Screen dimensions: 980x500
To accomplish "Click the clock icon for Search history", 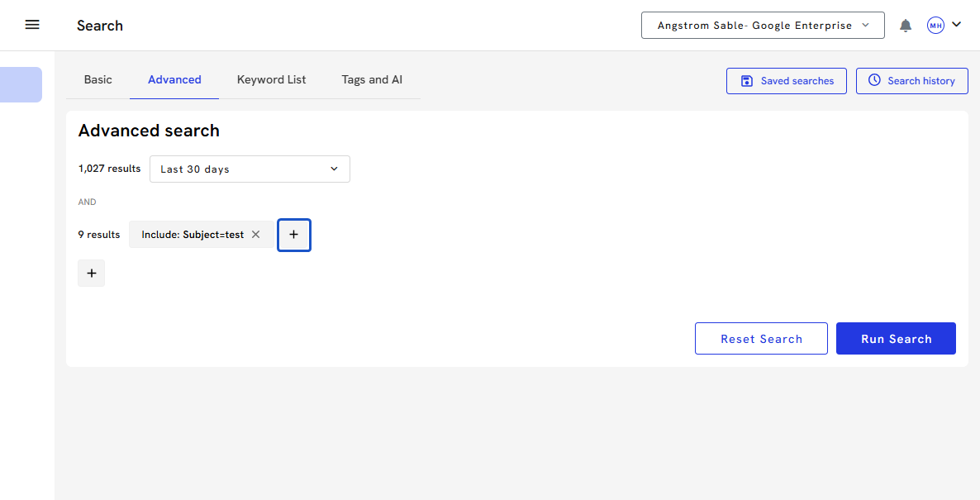I will click(874, 81).
